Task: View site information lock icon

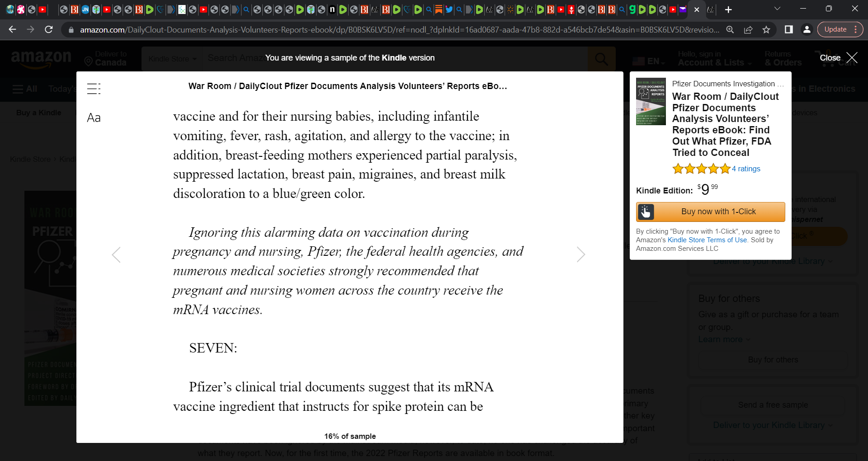Action: (x=71, y=30)
